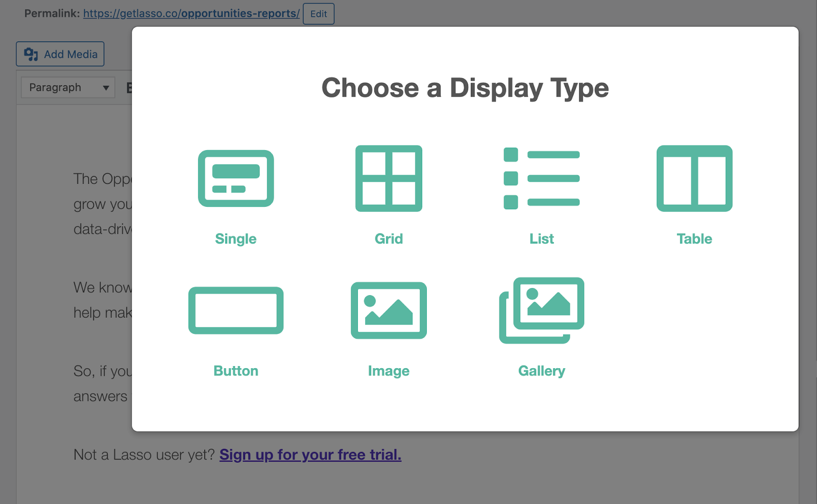The height and width of the screenshot is (504, 817).
Task: Click the Single label
Action: pos(236,239)
